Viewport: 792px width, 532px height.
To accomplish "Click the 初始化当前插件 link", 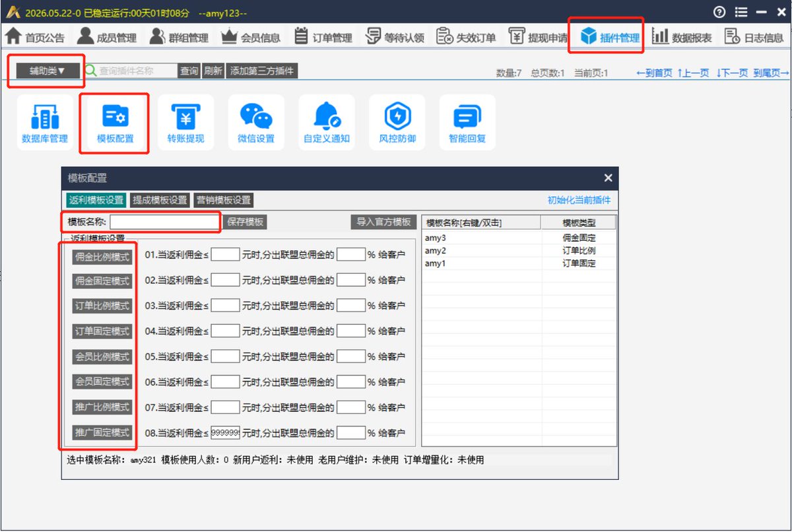I will (x=579, y=200).
